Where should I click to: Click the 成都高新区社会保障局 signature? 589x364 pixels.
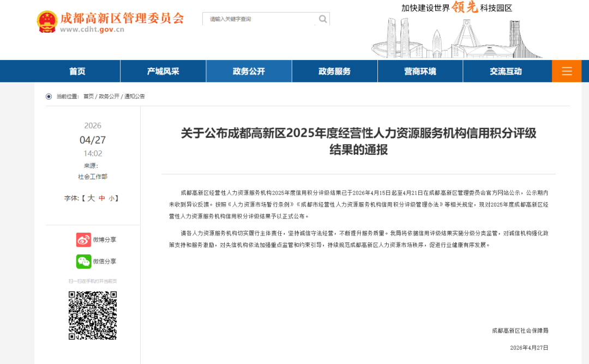[x=520, y=331]
